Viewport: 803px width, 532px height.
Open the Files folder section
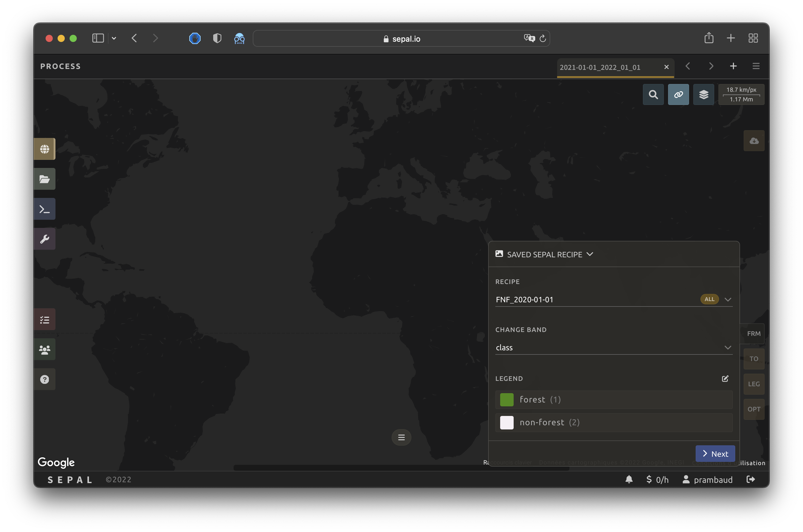pyautogui.click(x=44, y=179)
